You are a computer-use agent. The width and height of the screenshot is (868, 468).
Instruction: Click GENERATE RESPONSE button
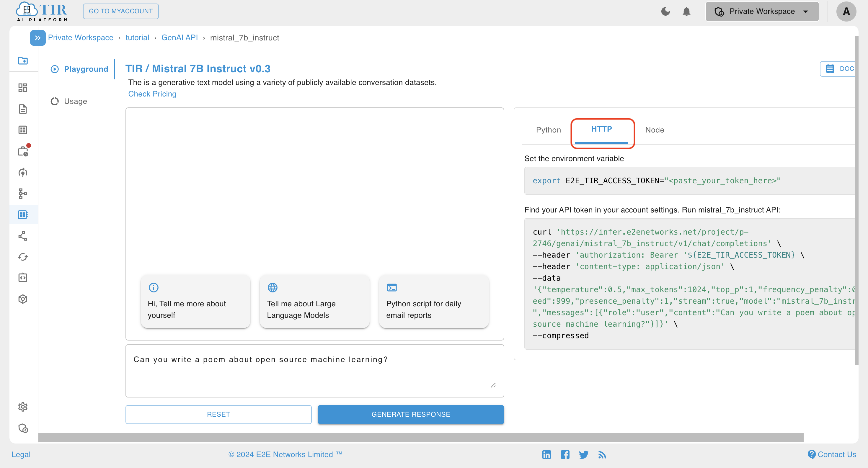pos(411,414)
